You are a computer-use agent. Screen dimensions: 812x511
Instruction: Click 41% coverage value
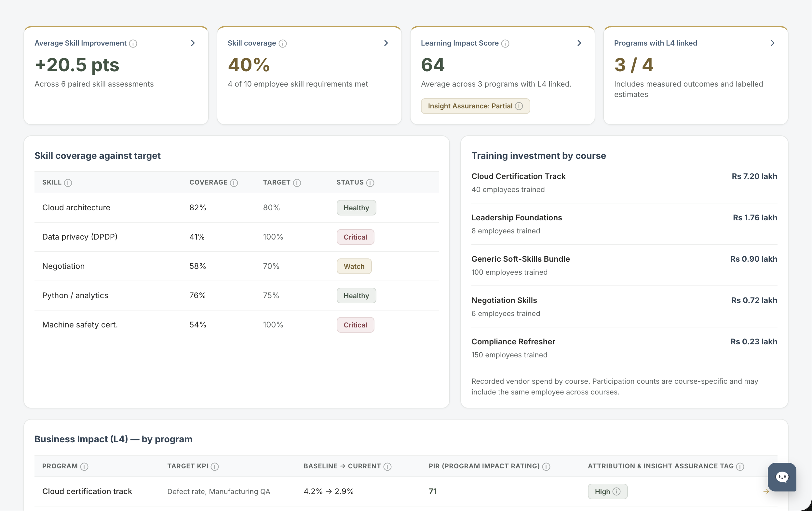tap(197, 237)
